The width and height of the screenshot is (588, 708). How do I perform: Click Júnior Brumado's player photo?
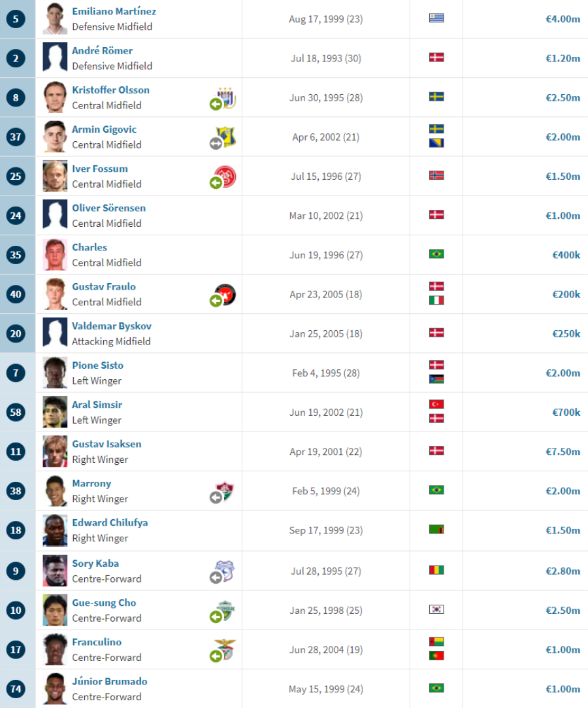pyautogui.click(x=55, y=688)
